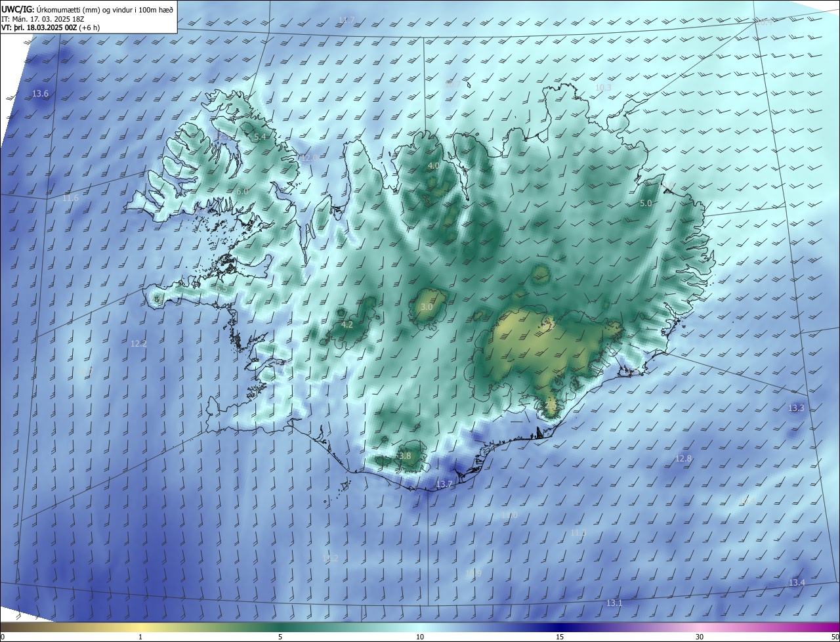Click the 11.6 value label
This screenshot has width=840, height=642.
pyautogui.click(x=70, y=198)
